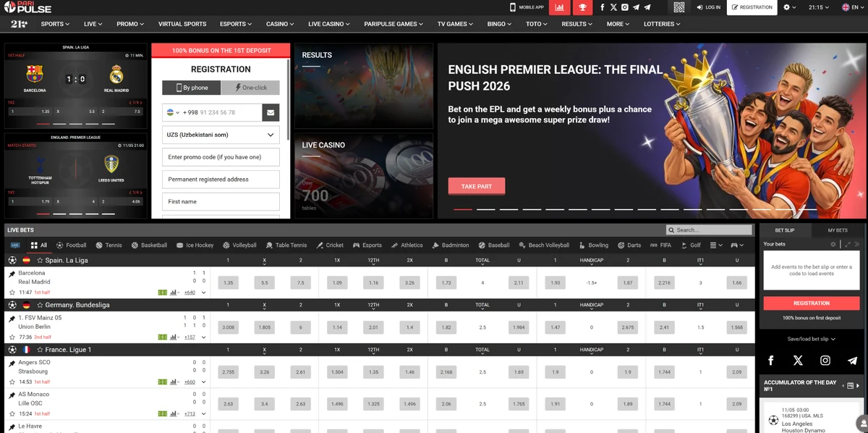Filter live bets by Golf

[x=690, y=245]
